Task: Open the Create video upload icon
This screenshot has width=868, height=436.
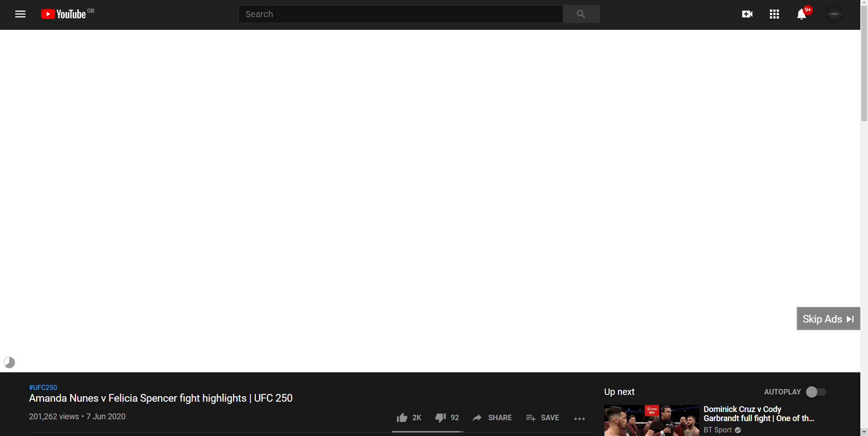Action: [x=747, y=14]
